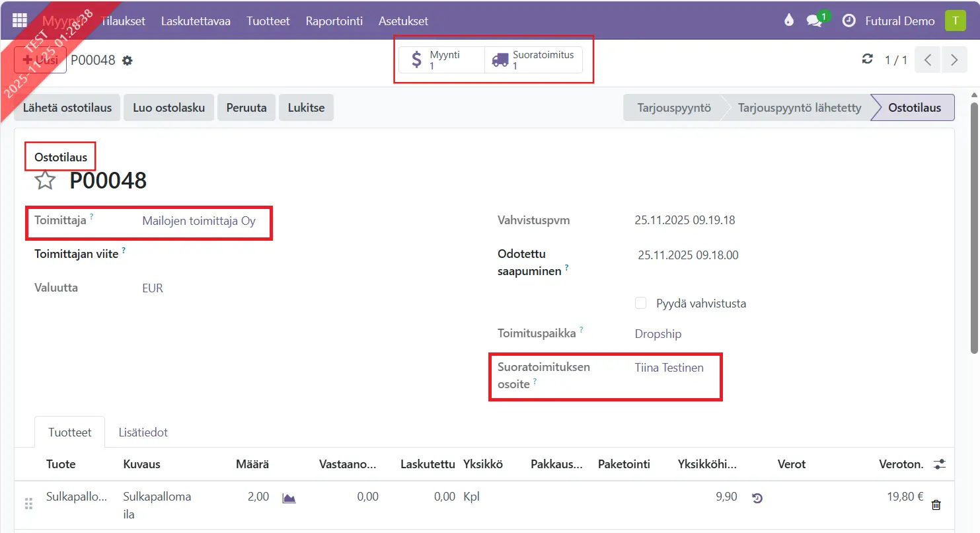Open the Mailojen toimittaja Oy supplier link
This screenshot has width=980, height=533.
tap(199, 221)
